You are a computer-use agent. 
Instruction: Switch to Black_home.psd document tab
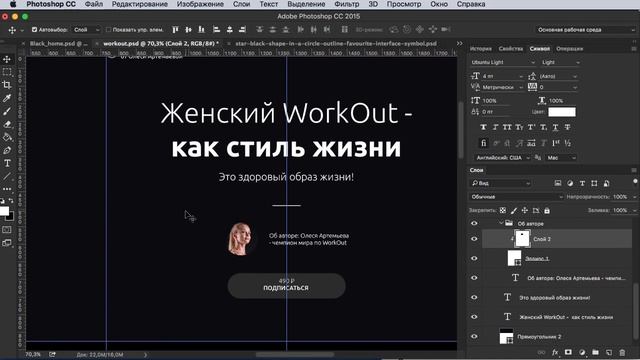click(x=58, y=43)
